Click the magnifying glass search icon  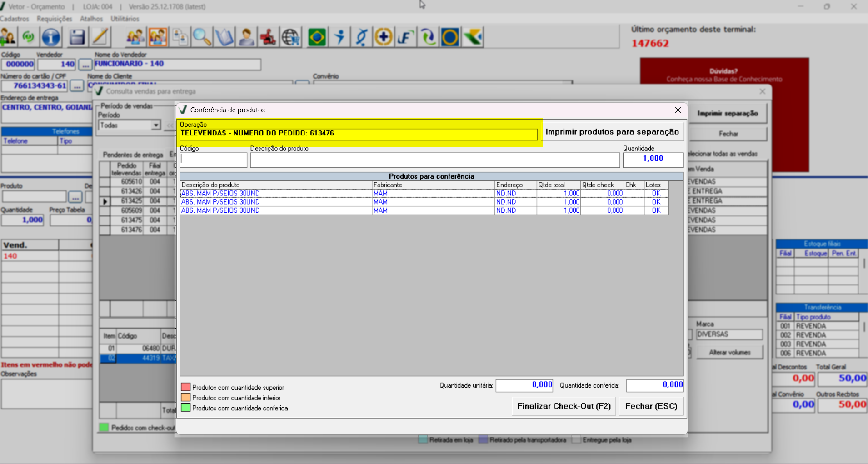click(x=202, y=37)
